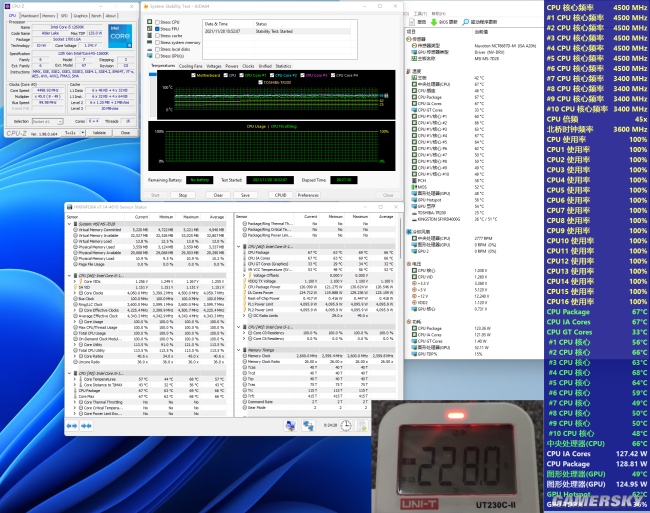Image resolution: width=650 pixels, height=513 pixels.
Task: Click PCH temperature row icon in AIDA64
Action: (x=414, y=181)
